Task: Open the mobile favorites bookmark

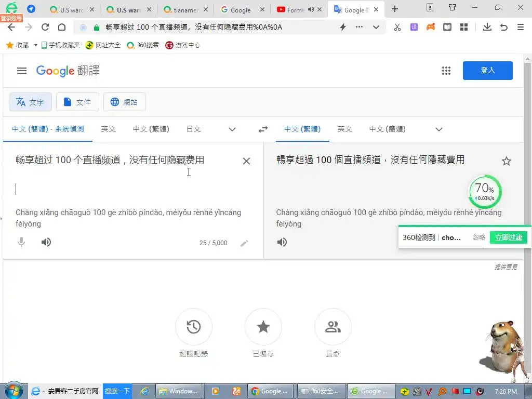Action: coord(60,45)
